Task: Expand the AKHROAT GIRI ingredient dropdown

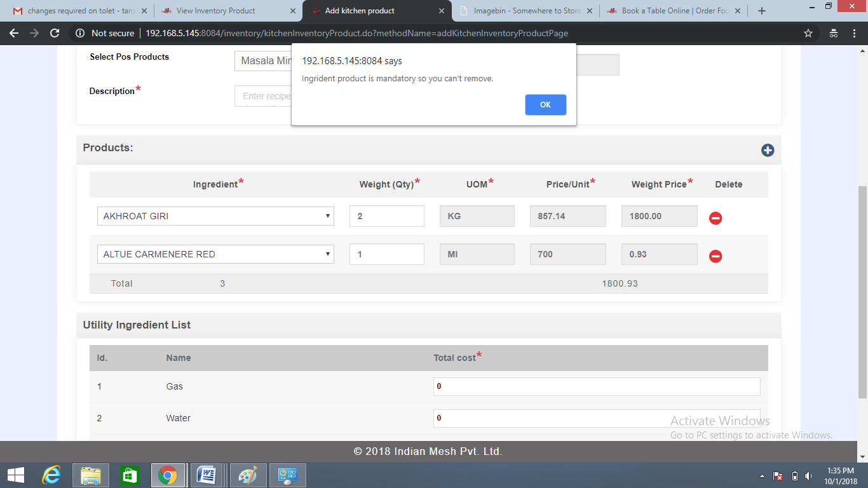Action: (x=215, y=216)
